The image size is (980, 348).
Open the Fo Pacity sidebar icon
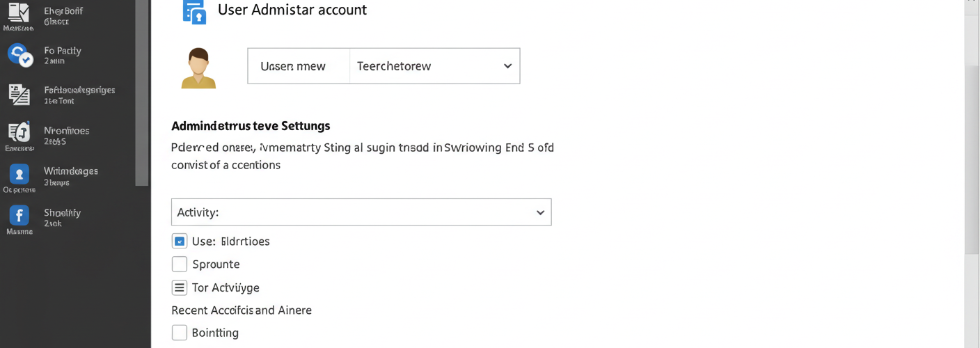(x=19, y=55)
